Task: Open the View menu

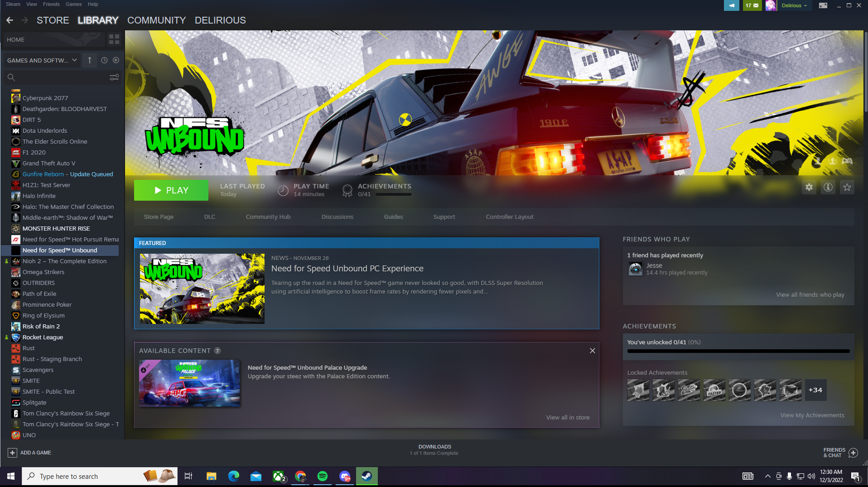Action: (32, 4)
